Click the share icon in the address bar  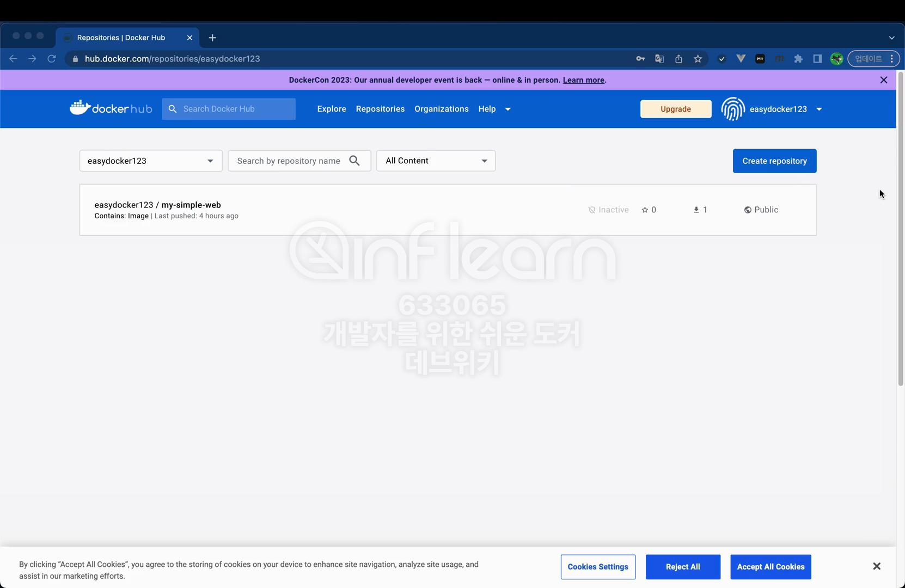tap(678, 59)
